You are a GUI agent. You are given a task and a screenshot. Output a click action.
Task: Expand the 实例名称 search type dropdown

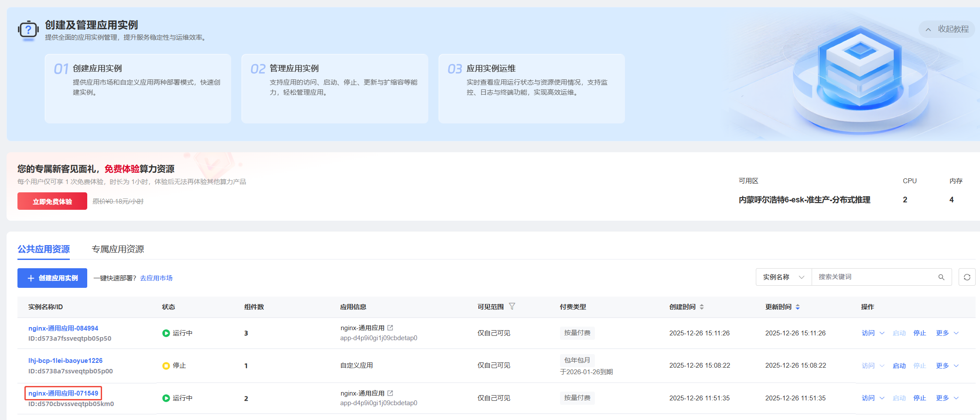783,277
